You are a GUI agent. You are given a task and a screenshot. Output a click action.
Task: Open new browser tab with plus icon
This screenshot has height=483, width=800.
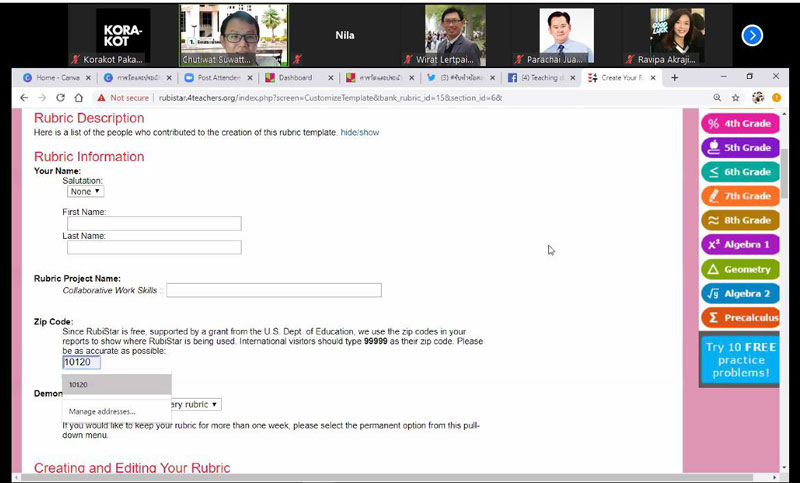[675, 77]
